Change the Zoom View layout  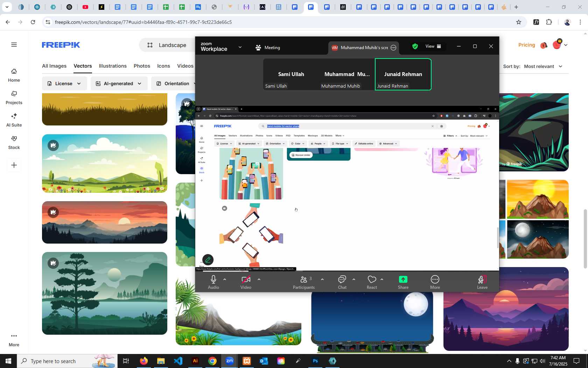[433, 46]
